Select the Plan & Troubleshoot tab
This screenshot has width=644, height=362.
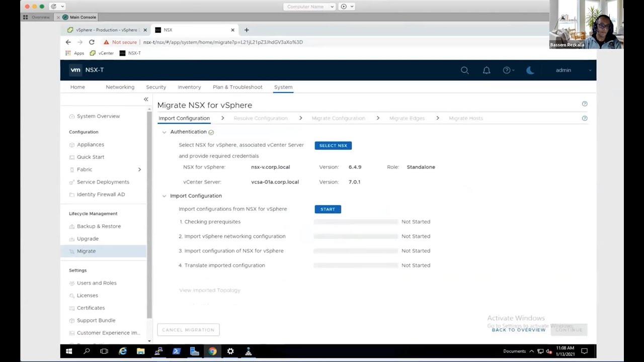tap(237, 87)
